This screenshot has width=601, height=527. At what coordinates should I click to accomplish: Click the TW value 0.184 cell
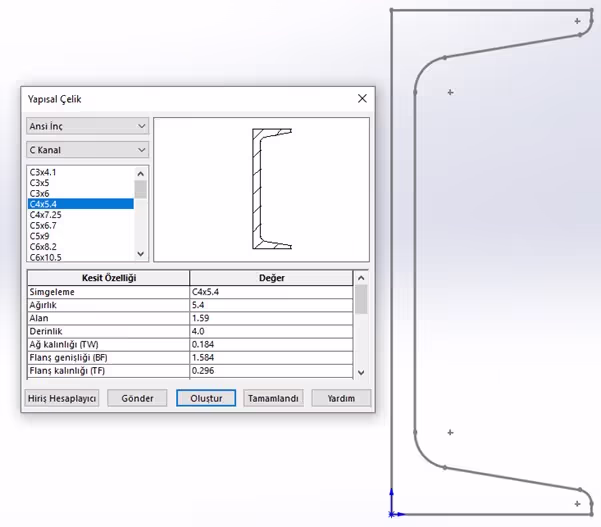pos(271,344)
